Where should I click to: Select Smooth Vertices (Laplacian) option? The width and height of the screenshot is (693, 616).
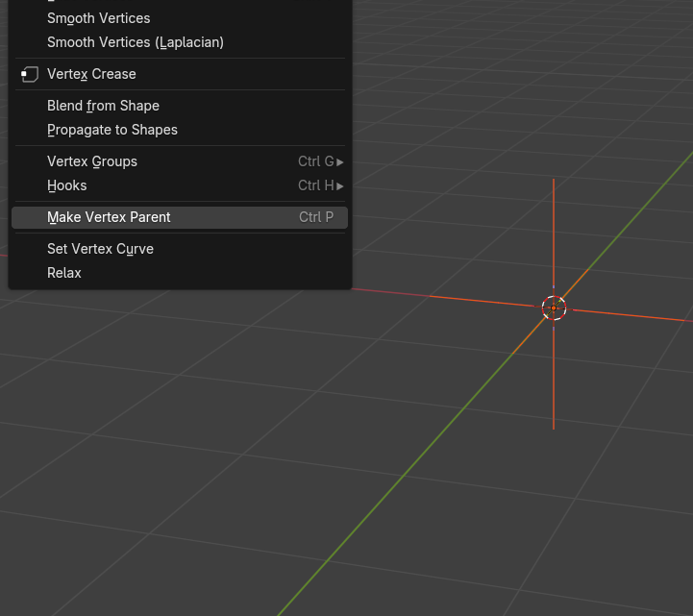coord(180,42)
